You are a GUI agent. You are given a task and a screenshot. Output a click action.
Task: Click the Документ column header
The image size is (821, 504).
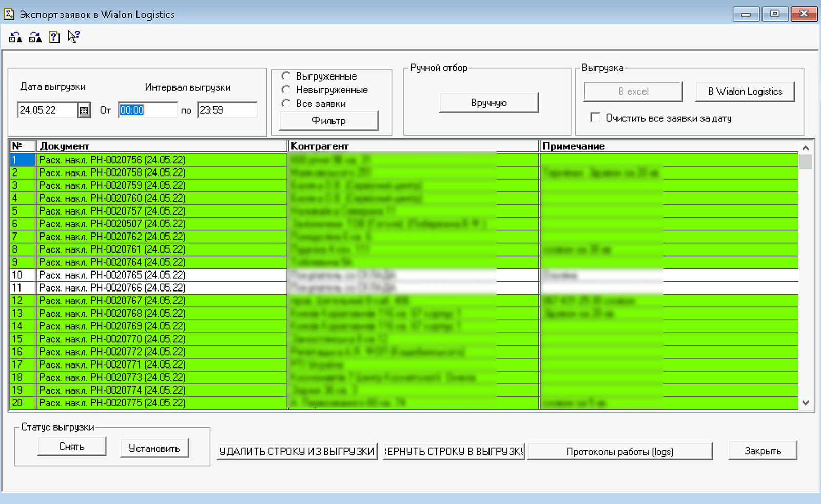(x=162, y=146)
